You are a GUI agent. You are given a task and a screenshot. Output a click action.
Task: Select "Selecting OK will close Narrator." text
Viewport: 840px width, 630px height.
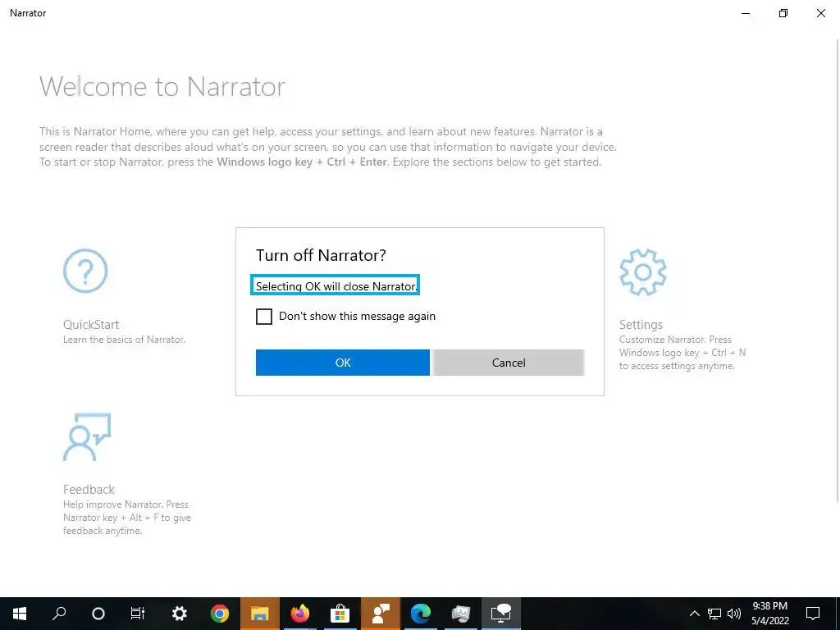point(336,286)
